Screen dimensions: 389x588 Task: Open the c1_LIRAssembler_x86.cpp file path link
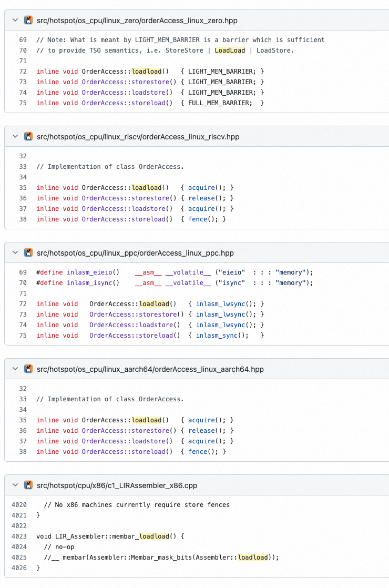(117, 485)
